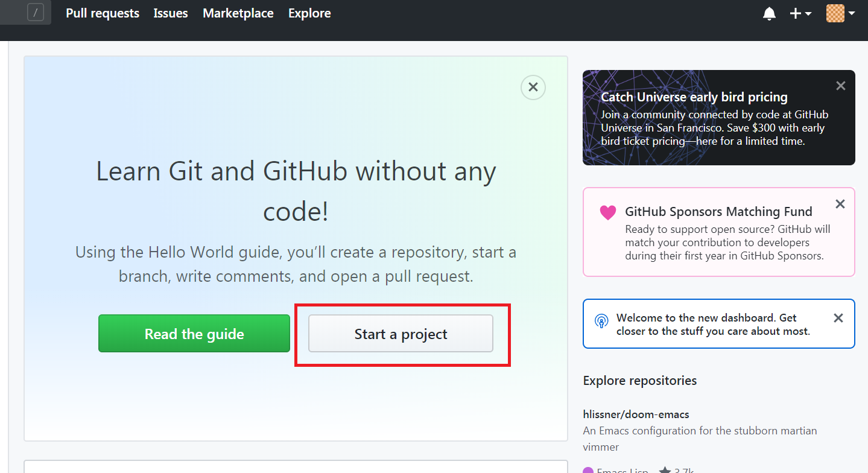Close the Welcome to the new dashboard notice
Viewport: 868px width, 473px height.
point(838,318)
